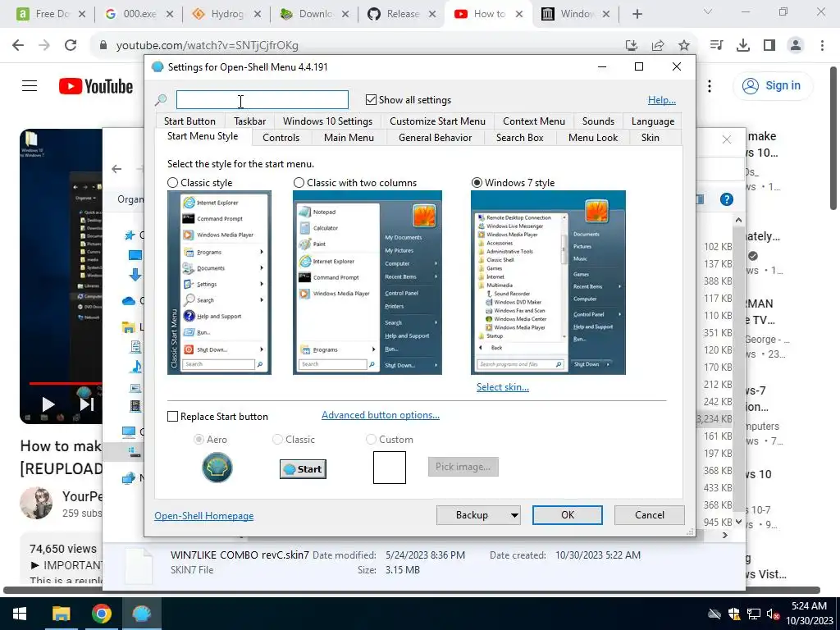Open the Select skin link
This screenshot has width=840, height=630.
[503, 387]
